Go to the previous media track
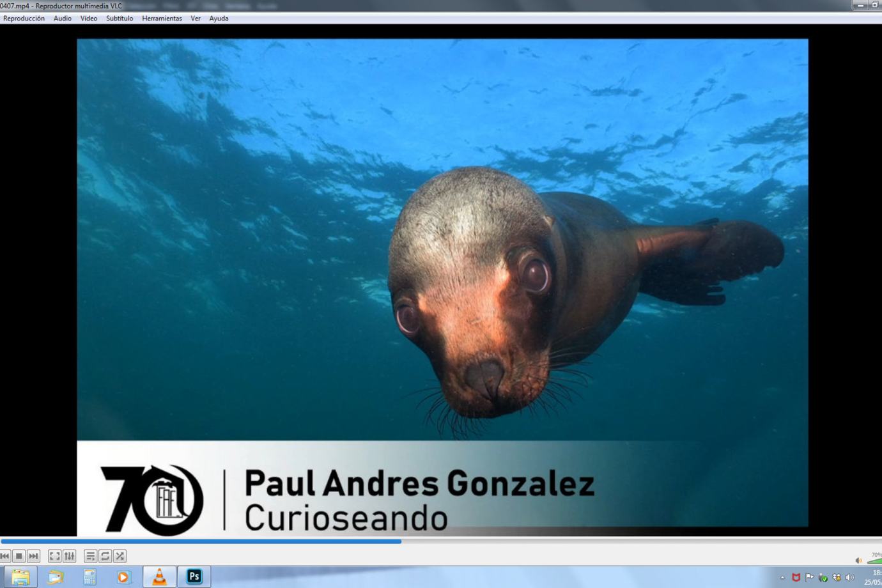The height and width of the screenshot is (588, 882). (x=5, y=556)
